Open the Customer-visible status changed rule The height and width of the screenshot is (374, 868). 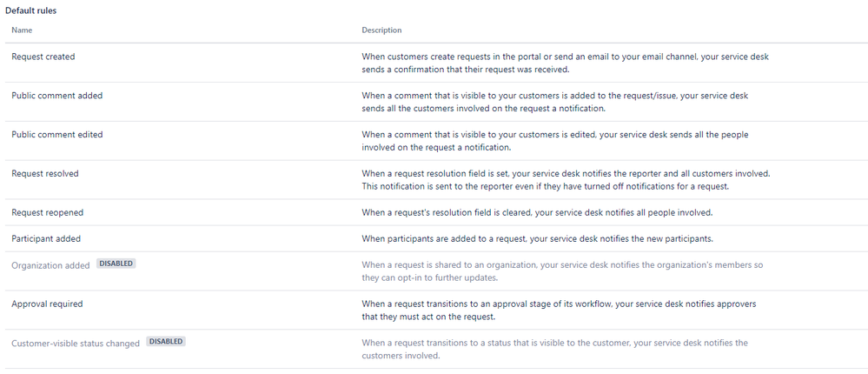(76, 344)
